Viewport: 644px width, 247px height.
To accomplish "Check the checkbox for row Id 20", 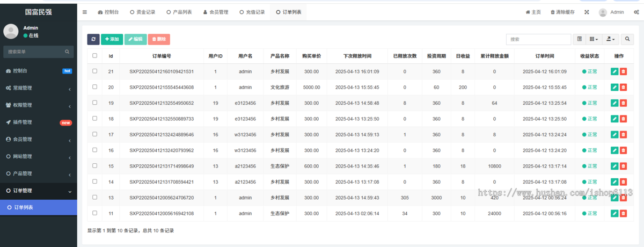I will coord(95,87).
